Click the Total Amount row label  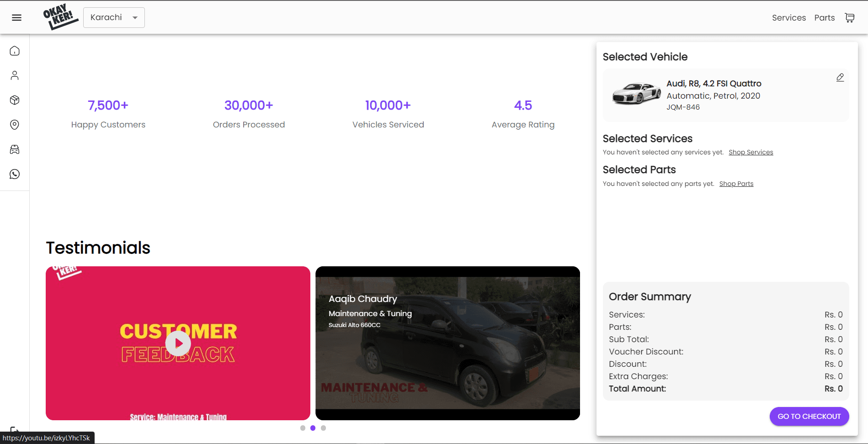(x=637, y=389)
